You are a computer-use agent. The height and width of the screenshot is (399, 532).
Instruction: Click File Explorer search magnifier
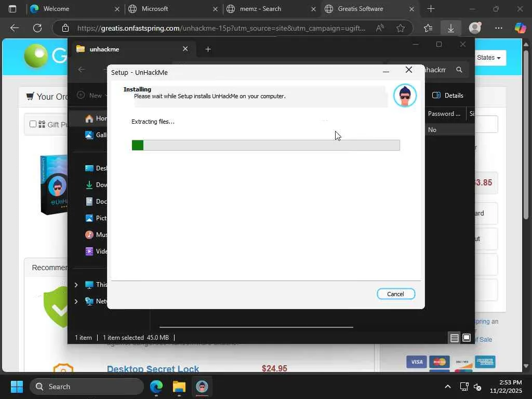coord(459,70)
